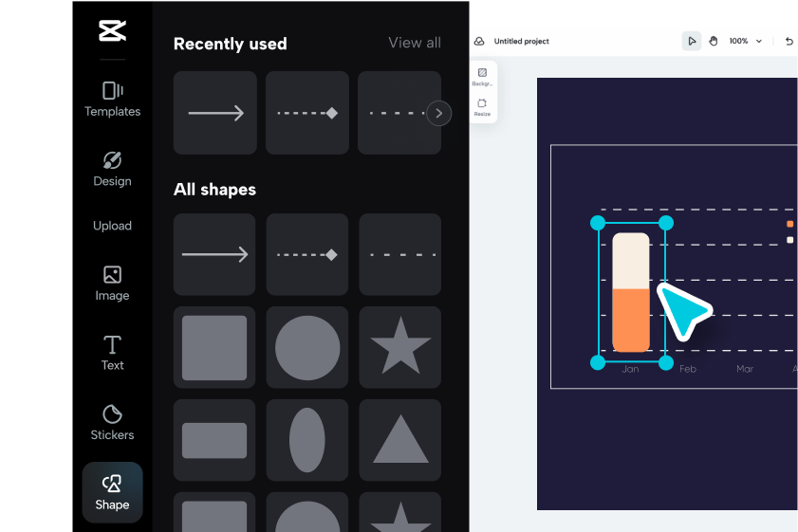Select the Shape sidebar tab
The height and width of the screenshot is (532, 798).
click(x=112, y=492)
